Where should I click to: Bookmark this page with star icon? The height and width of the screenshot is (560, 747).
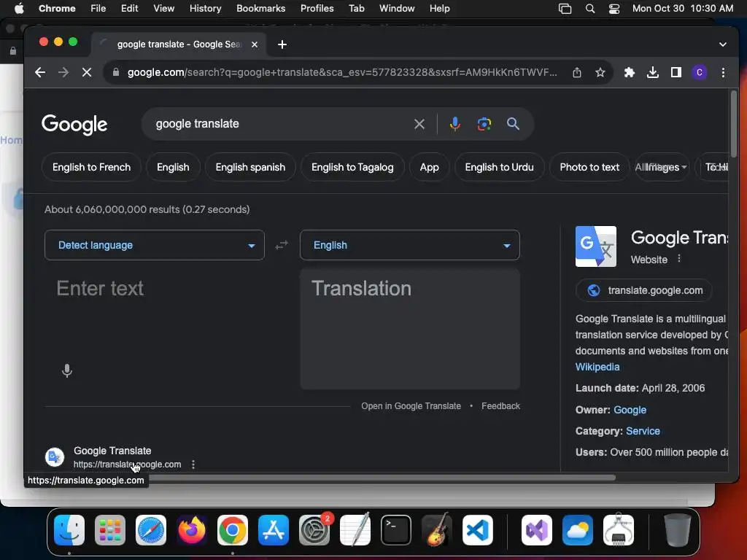click(x=600, y=72)
